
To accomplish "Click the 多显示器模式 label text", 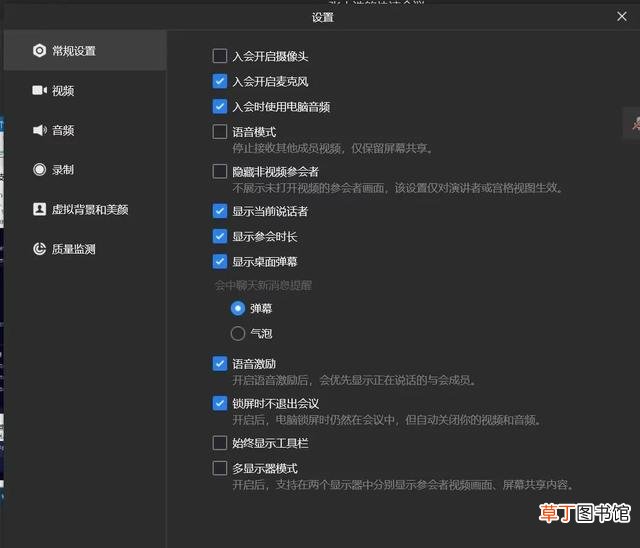I will [x=265, y=468].
